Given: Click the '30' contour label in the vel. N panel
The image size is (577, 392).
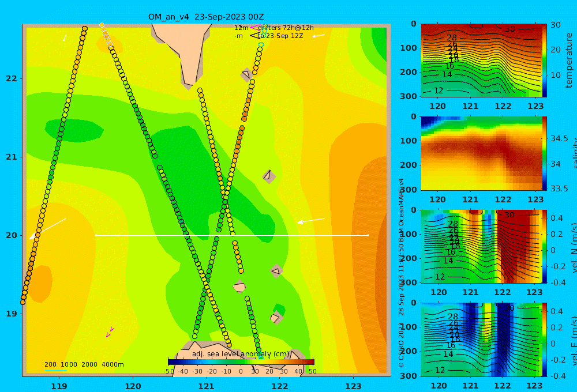Looking at the screenshot, I should pos(509,215).
